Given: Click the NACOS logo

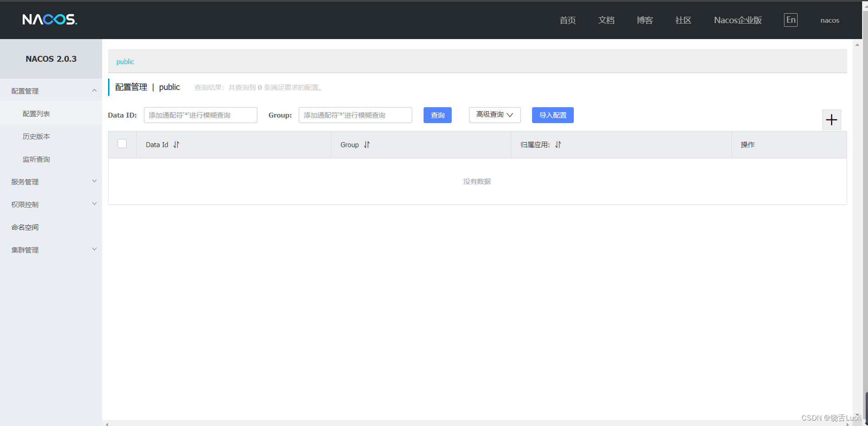Looking at the screenshot, I should point(50,20).
